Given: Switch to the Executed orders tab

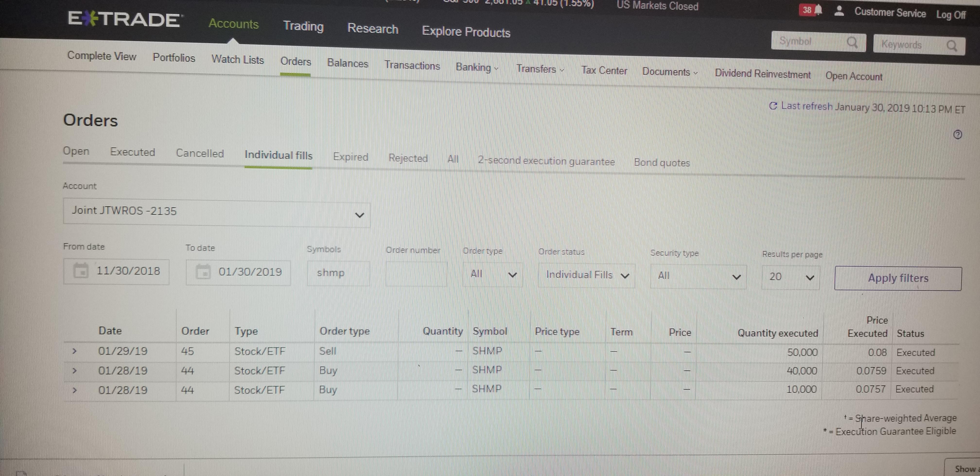Looking at the screenshot, I should [x=132, y=152].
